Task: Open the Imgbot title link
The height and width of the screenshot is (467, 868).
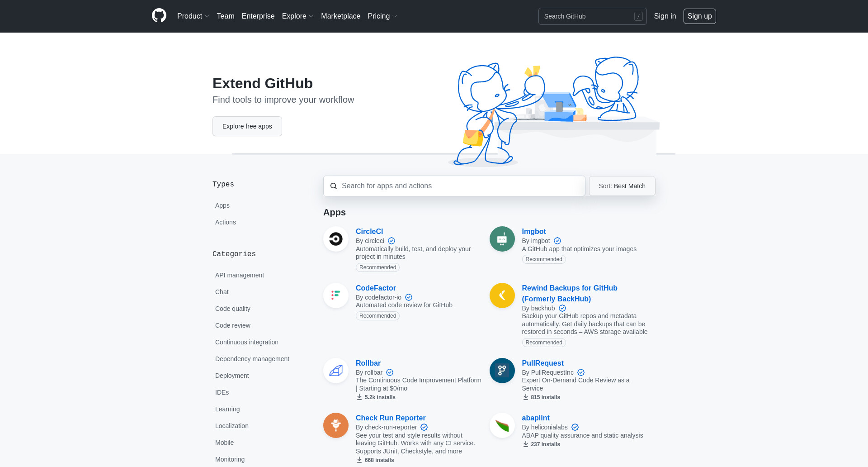Action: point(534,231)
